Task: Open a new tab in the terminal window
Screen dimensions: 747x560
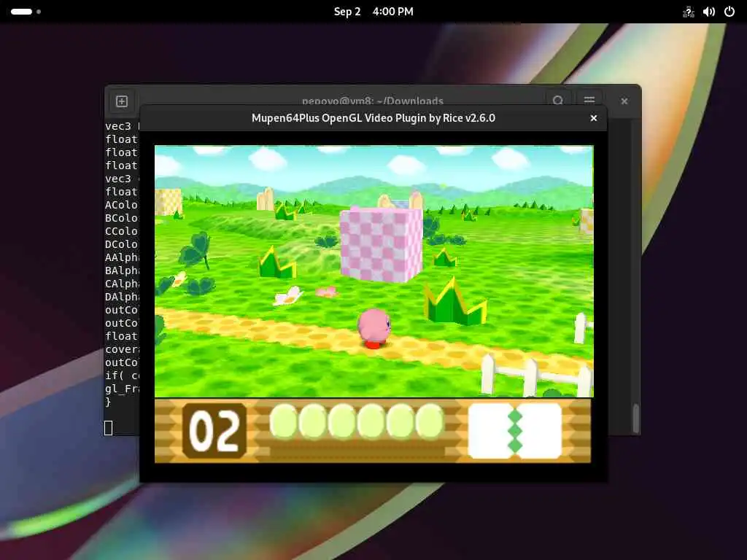Action: tap(122, 101)
